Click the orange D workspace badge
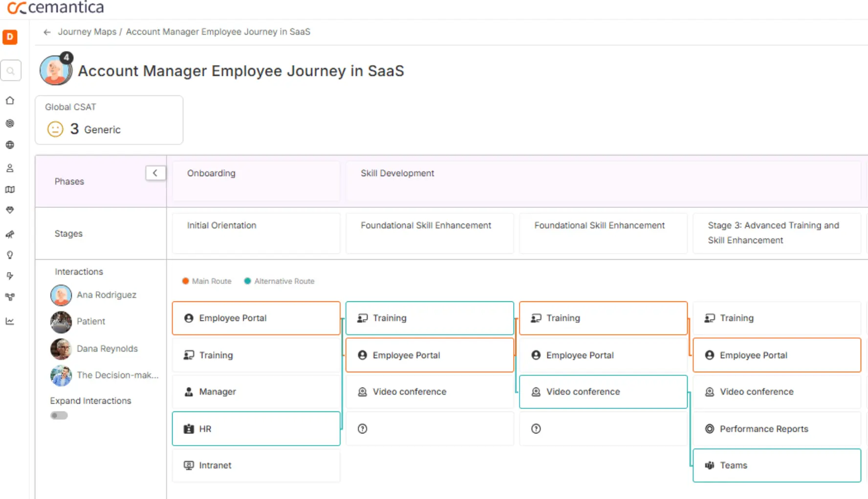 click(10, 37)
